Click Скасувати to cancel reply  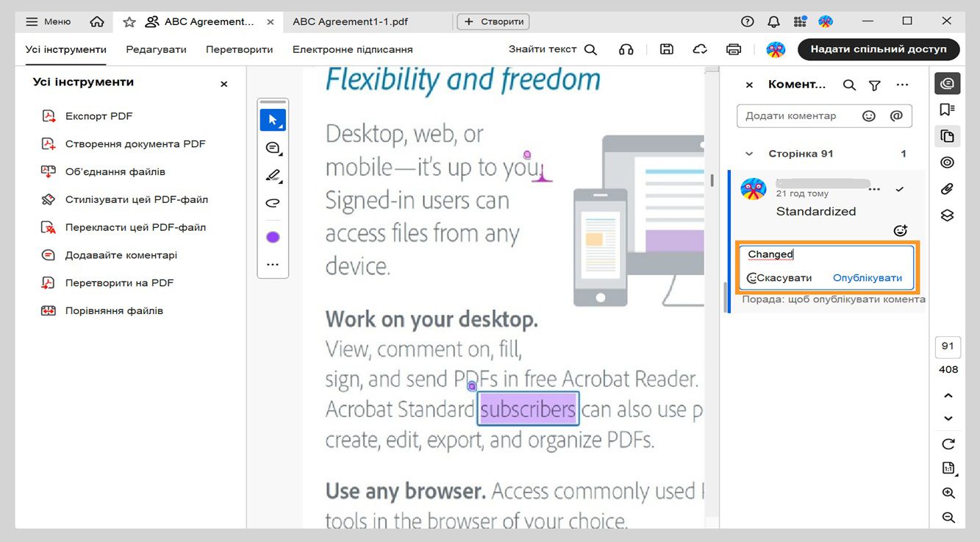(x=784, y=278)
